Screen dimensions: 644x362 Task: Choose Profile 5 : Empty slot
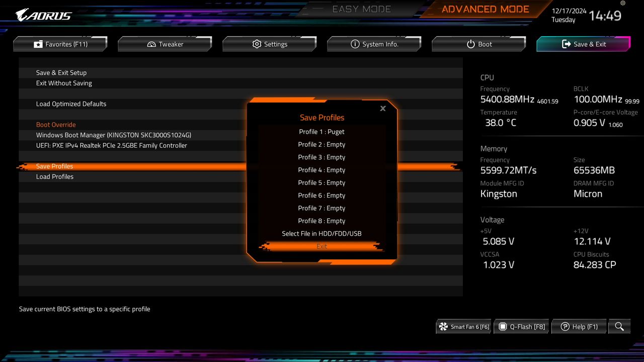tap(322, 183)
